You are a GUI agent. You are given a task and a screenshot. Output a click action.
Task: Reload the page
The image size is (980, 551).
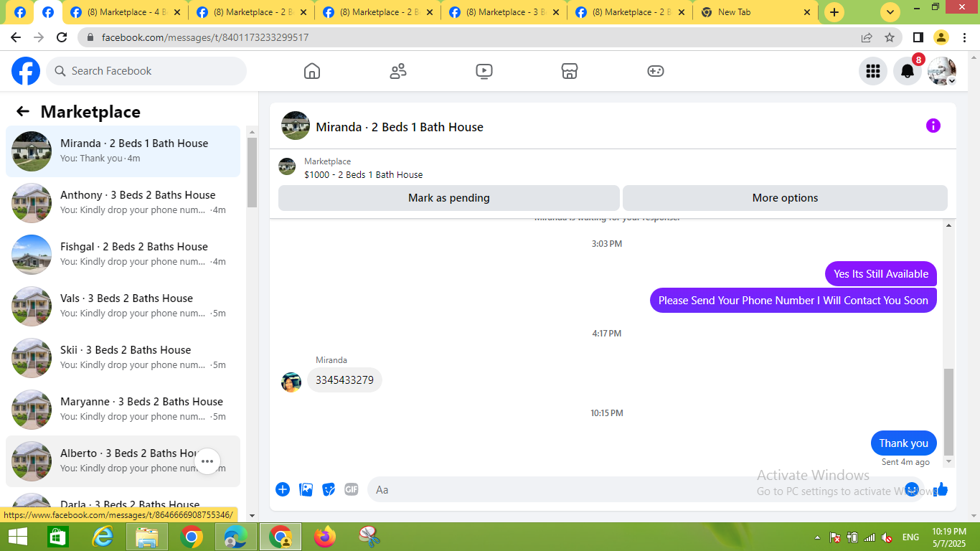[62, 37]
